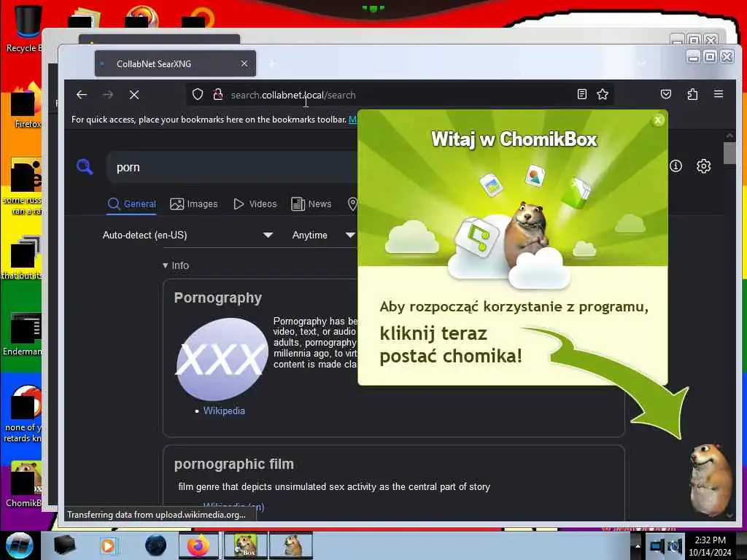Open Auto-detect (en-US) language dropdown
This screenshot has width=747, height=560.
(187, 236)
